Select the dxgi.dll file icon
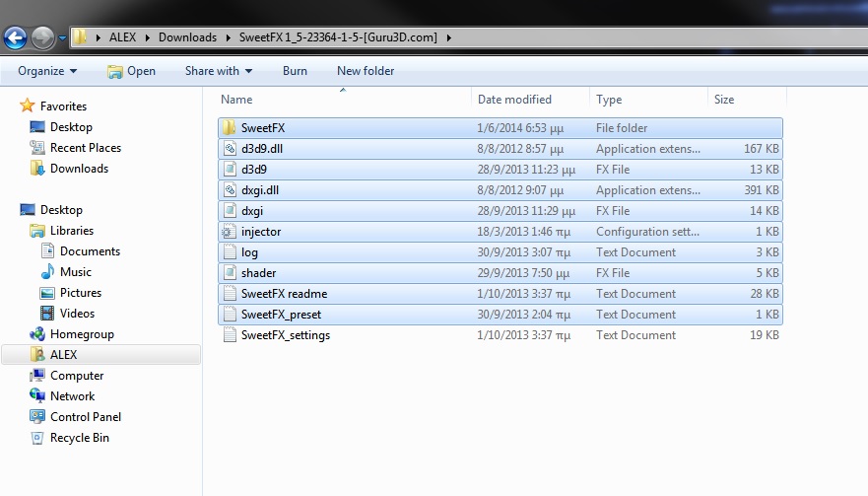This screenshot has width=868, height=496. coord(230,190)
